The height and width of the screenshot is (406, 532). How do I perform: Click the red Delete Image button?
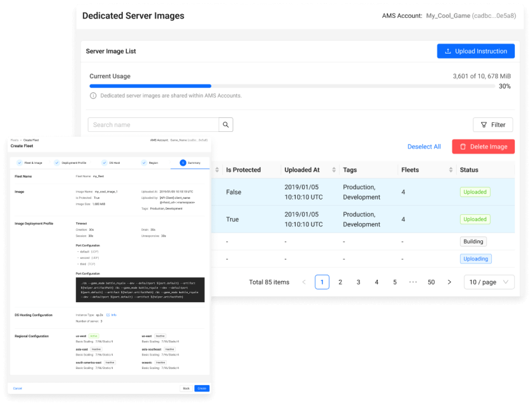pyautogui.click(x=483, y=147)
